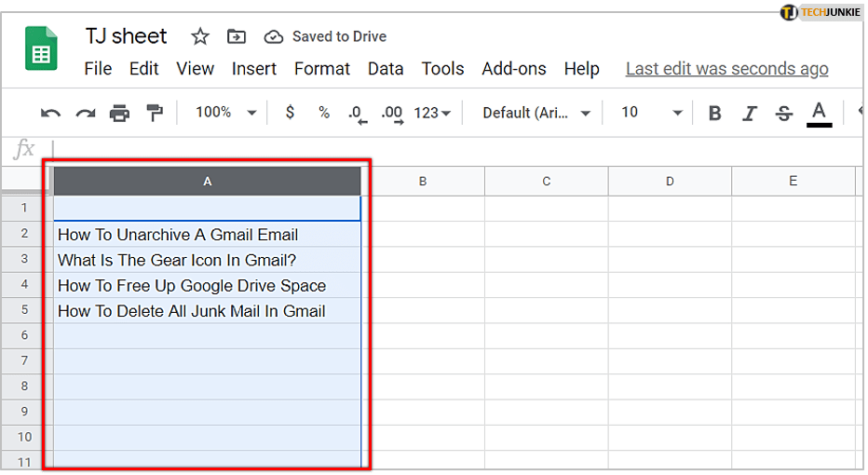Click the move to folder icon
This screenshot has height=475, width=868.
237,36
